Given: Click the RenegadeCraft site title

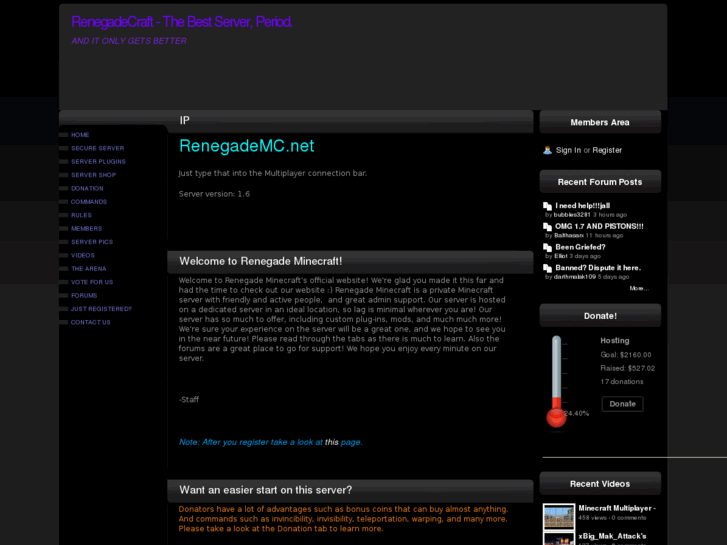Looking at the screenshot, I should tap(182, 22).
